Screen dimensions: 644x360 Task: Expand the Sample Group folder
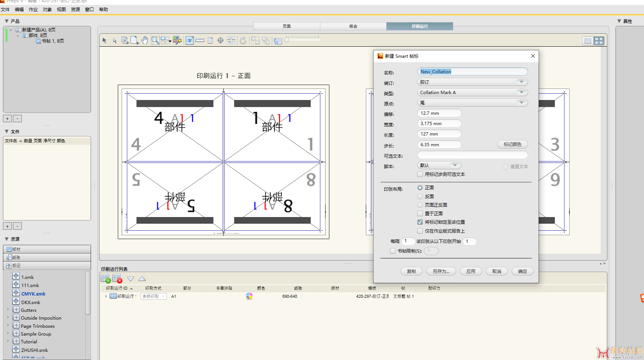click(8, 333)
